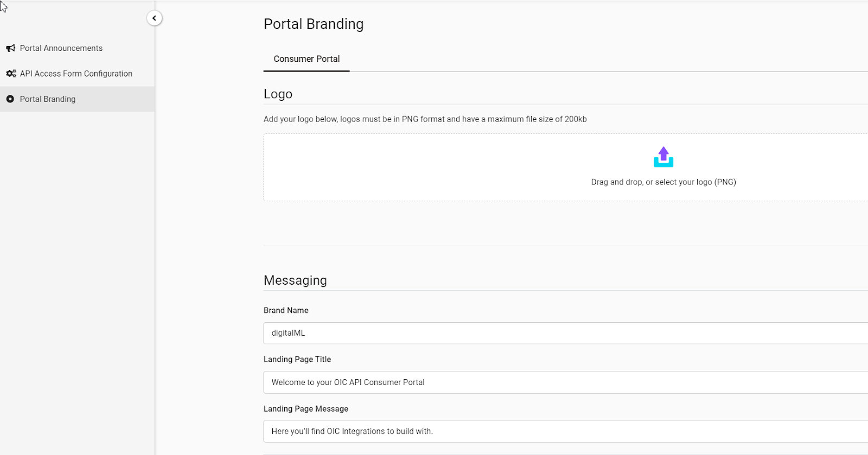Viewport: 868px width, 455px height.
Task: Collapse the sidebar with the chevron button
Action: [154, 18]
